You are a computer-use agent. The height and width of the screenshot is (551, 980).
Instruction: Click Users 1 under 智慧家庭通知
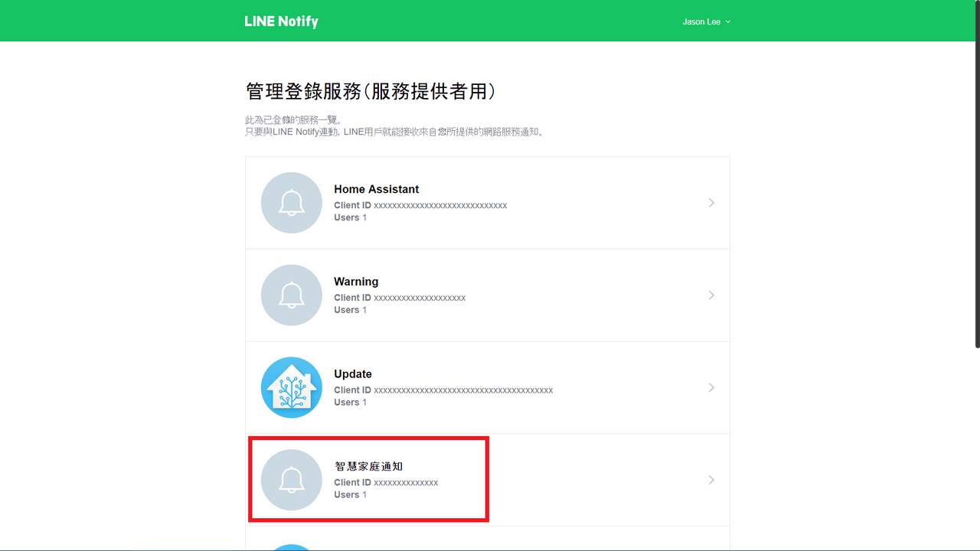(x=350, y=495)
